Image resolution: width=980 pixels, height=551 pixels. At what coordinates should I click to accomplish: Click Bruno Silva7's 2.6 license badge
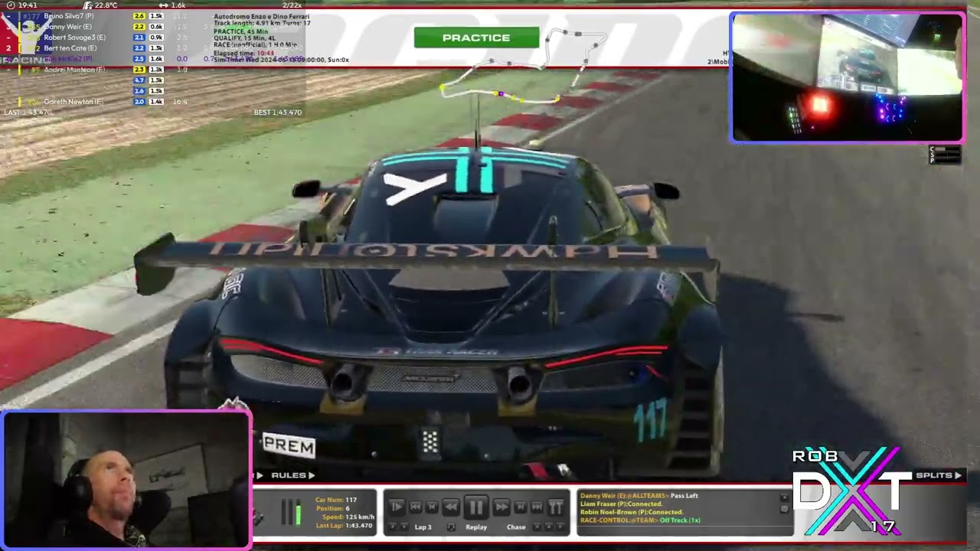139,16
